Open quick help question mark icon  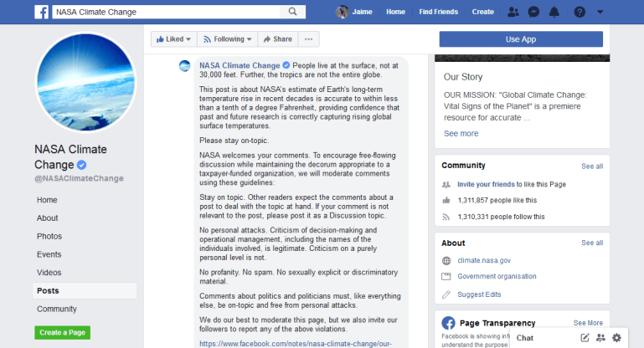[580, 12]
